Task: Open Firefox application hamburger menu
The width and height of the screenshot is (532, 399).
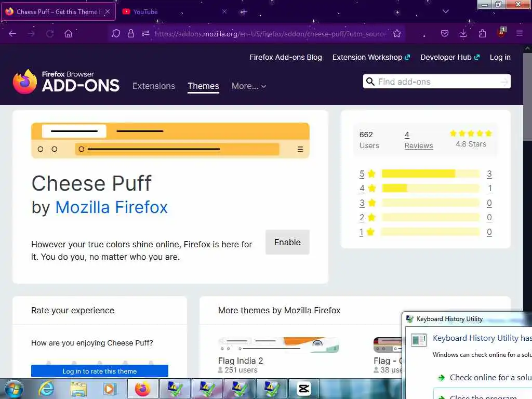Action: pyautogui.click(x=519, y=34)
